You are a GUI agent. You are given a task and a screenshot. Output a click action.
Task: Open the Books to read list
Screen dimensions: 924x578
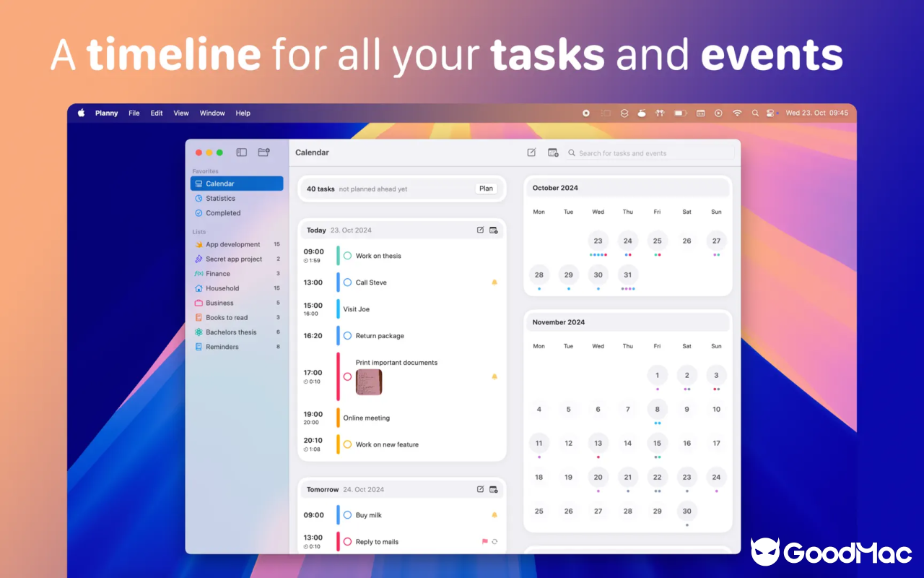(x=225, y=317)
